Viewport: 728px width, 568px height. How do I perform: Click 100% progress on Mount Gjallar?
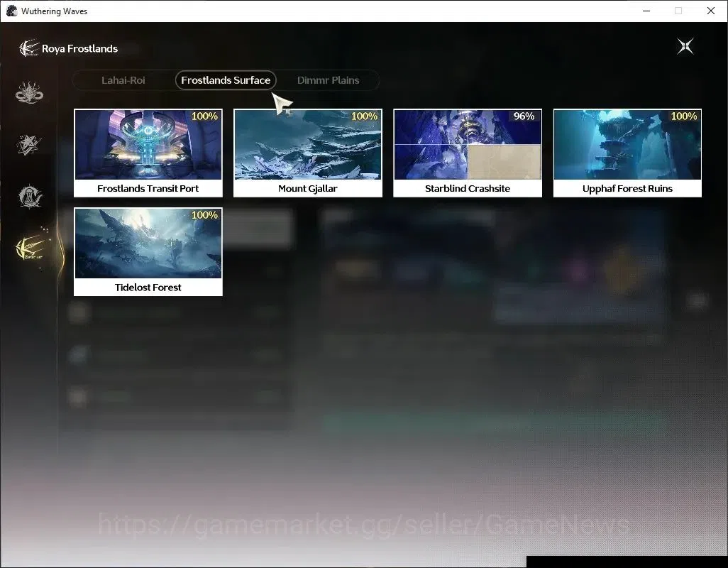pos(364,116)
